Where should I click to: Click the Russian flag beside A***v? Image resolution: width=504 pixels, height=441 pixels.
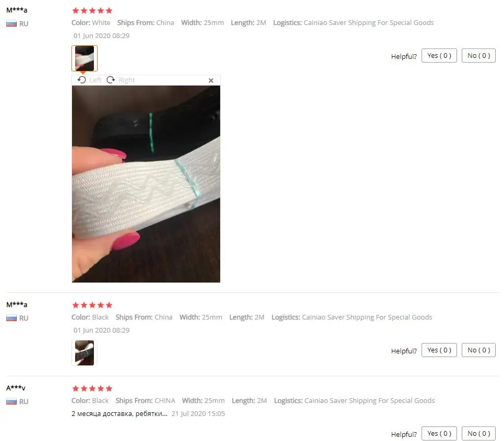click(x=11, y=401)
